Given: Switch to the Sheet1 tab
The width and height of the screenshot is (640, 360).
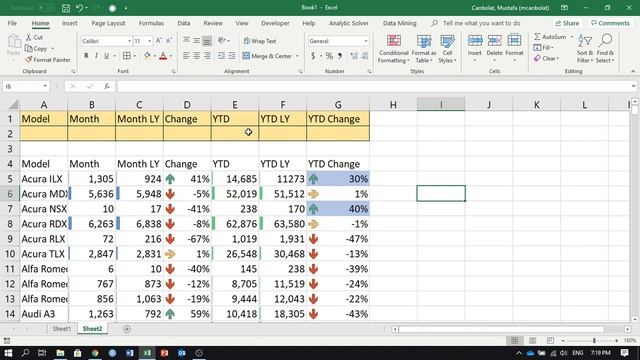Looking at the screenshot, I should point(61,329).
